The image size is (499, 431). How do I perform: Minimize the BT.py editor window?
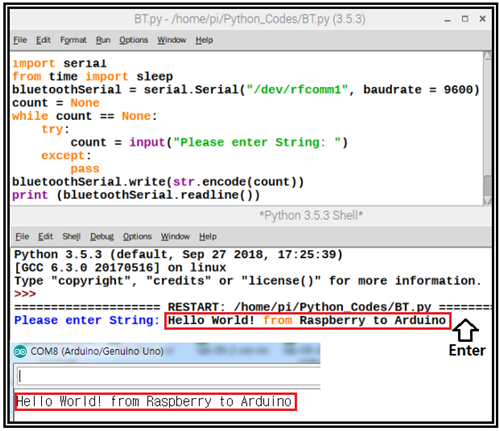pos(447,19)
